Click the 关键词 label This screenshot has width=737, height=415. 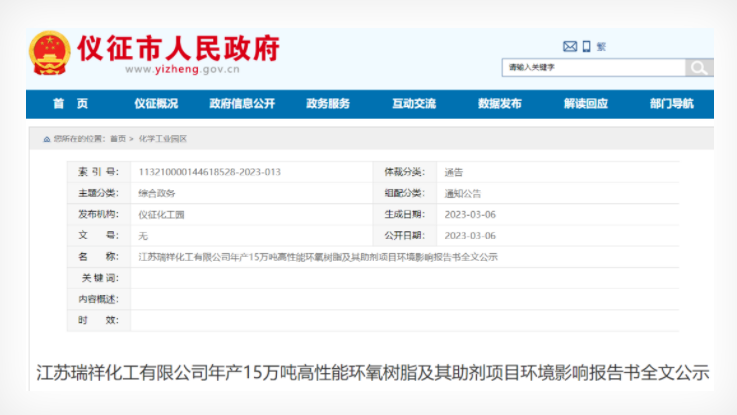click(x=100, y=278)
